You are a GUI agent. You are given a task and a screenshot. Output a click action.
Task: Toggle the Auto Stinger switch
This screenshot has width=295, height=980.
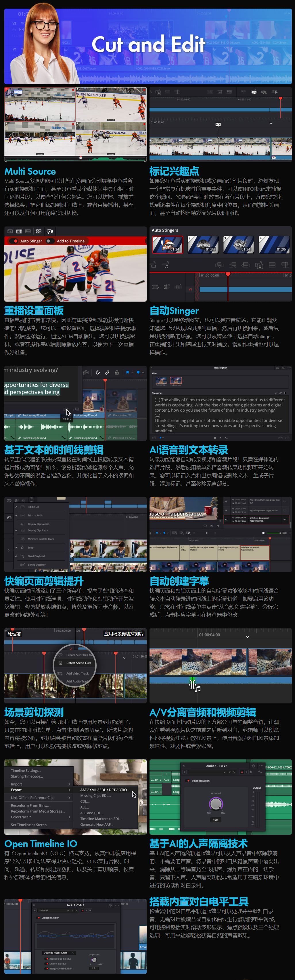(x=14, y=241)
